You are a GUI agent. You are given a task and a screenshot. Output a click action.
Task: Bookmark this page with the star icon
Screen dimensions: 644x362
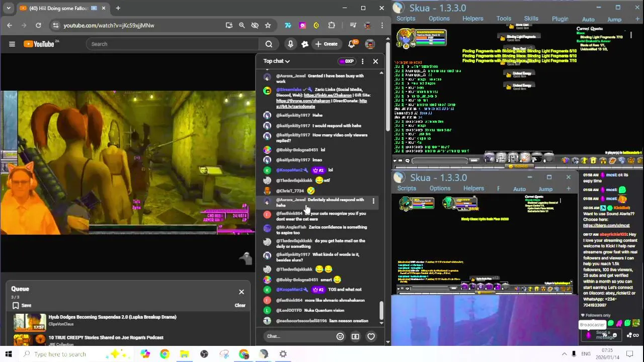pos(268,25)
